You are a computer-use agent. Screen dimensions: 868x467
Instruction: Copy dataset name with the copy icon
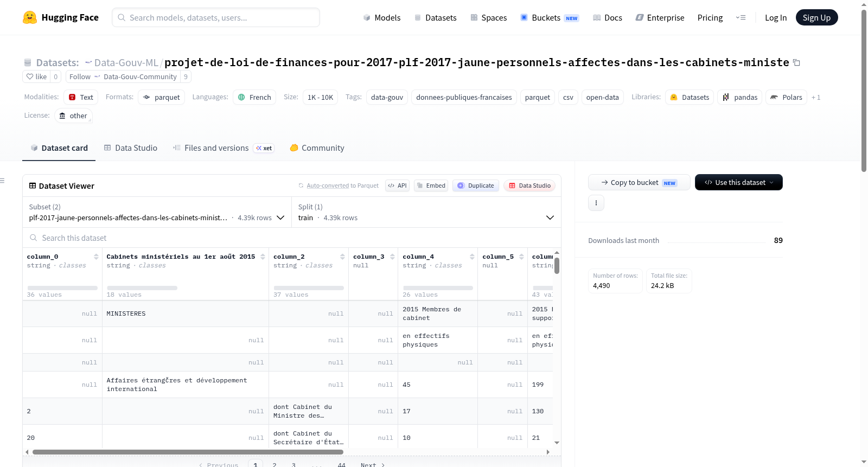pyautogui.click(x=796, y=62)
